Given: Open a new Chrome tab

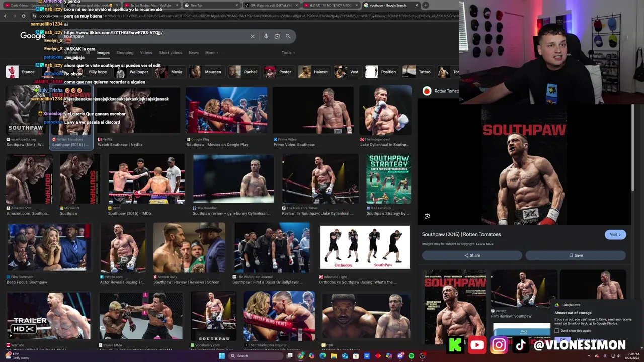Looking at the screenshot, I should (426, 5).
